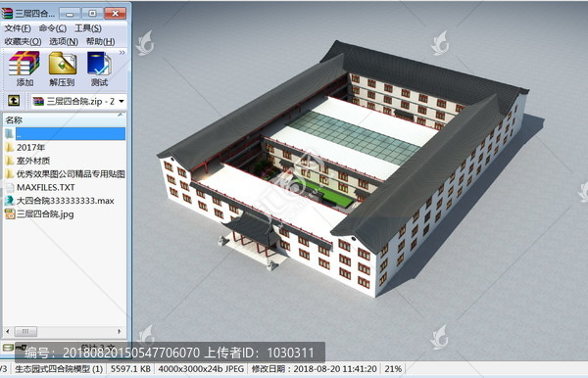Screen dimensions: 588x378
Task: Minimize the WinRAR window
Action: click(70, 14)
